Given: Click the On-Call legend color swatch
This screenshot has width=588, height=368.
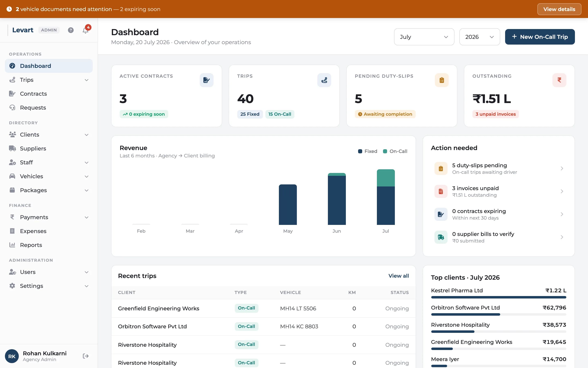Looking at the screenshot, I should click(x=385, y=151).
